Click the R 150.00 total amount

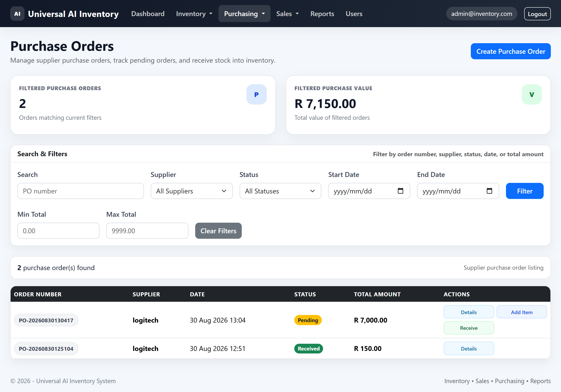coord(368,349)
